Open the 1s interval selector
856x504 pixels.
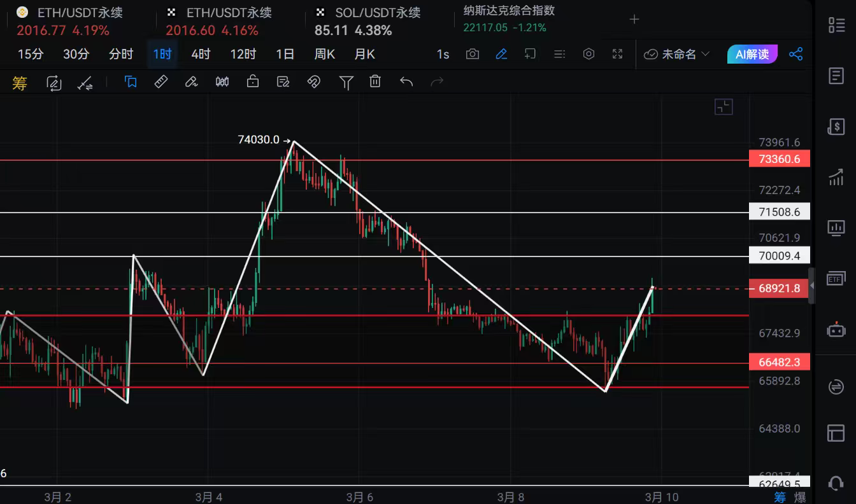click(x=443, y=54)
